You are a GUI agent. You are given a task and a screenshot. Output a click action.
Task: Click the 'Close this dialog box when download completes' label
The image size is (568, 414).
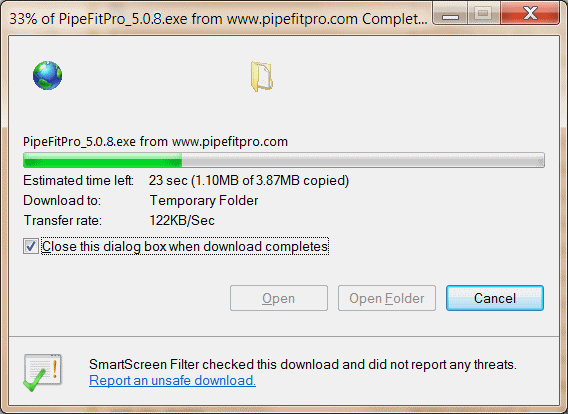(x=185, y=246)
